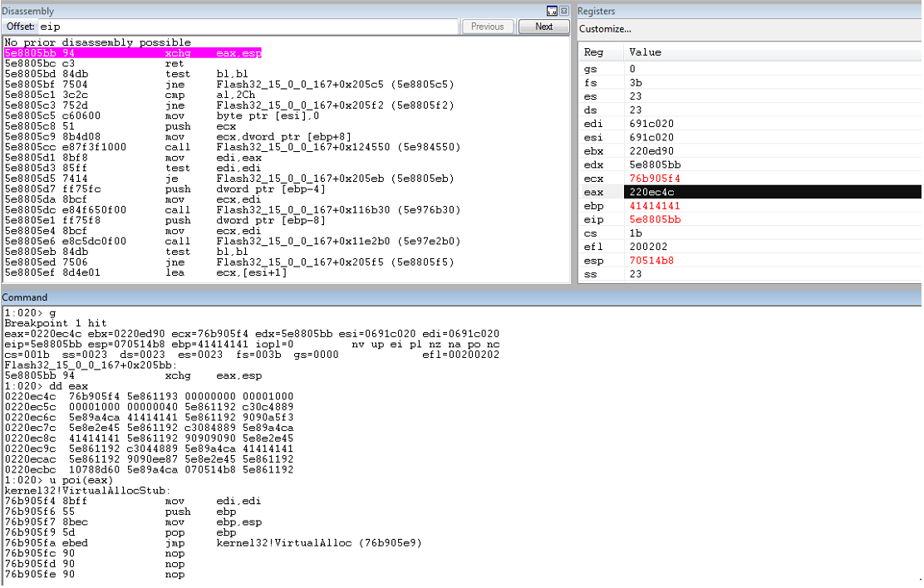
Task: Select the ret instruction at 5e8805bc
Action: (x=94, y=64)
